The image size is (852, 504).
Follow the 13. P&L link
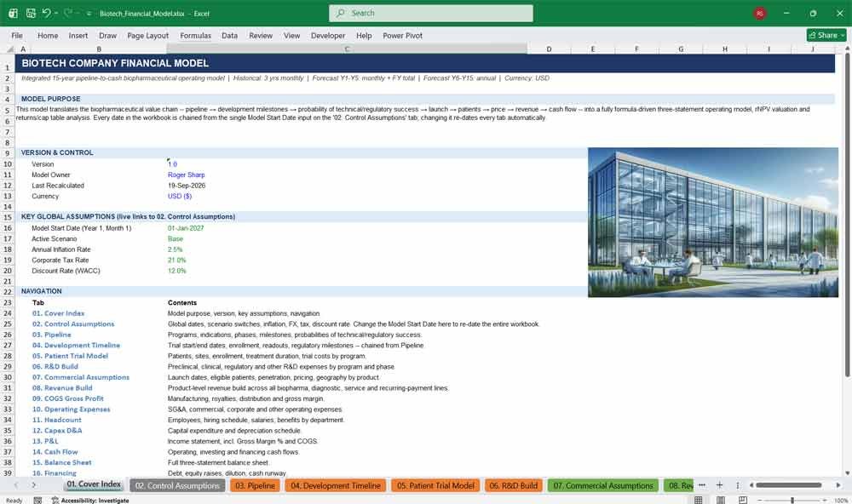pyautogui.click(x=45, y=441)
